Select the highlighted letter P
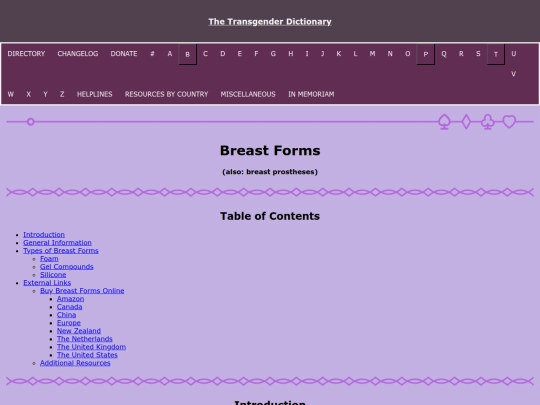Viewport: 540px width, 405px height. [x=426, y=54]
